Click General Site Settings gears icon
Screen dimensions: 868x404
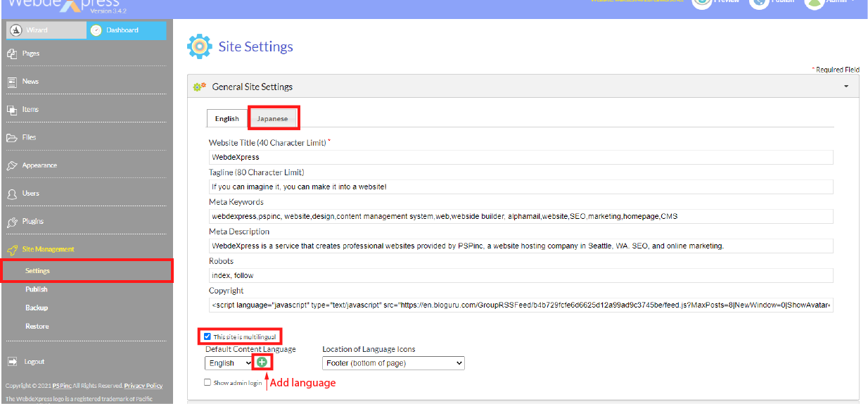point(199,87)
